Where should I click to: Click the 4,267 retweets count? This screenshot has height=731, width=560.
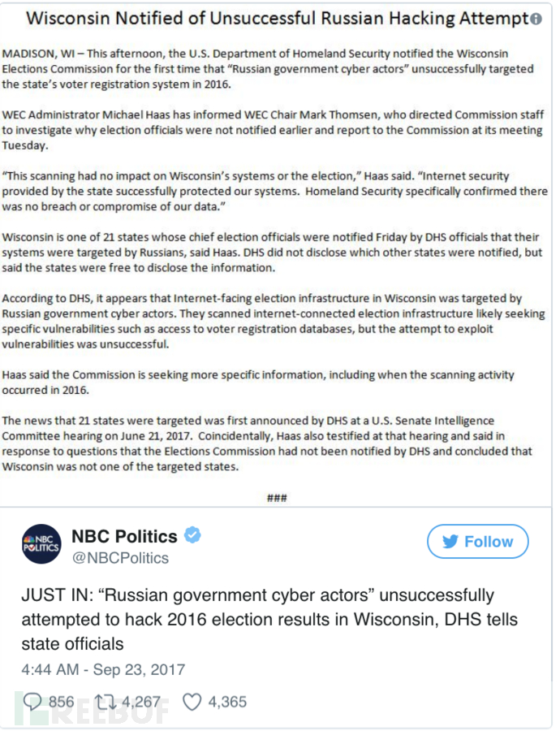click(141, 702)
